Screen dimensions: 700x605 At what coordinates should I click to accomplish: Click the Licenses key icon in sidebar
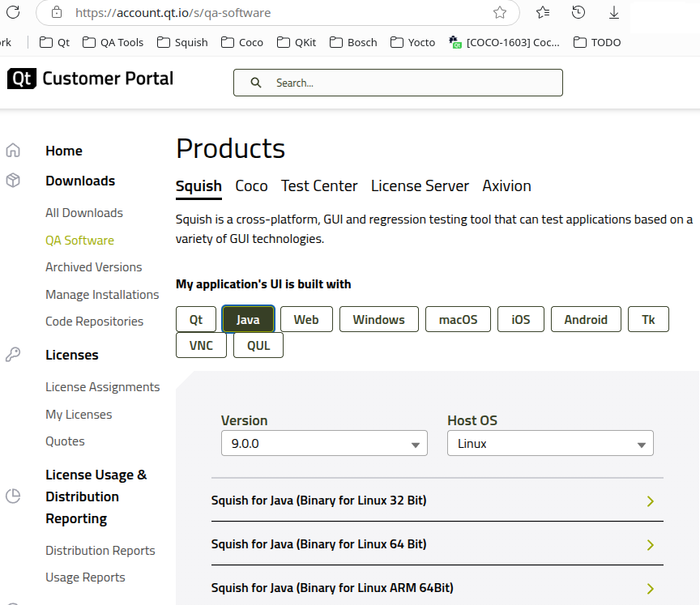coord(13,355)
